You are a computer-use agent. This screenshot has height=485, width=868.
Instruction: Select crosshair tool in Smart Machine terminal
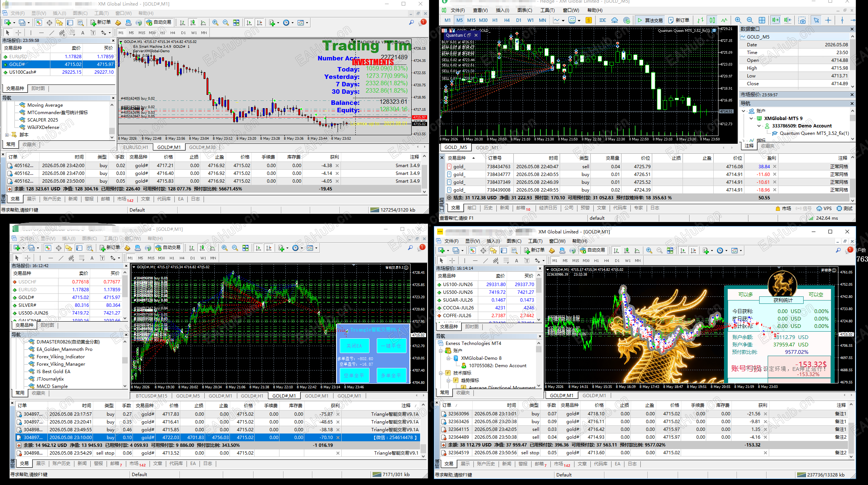(x=18, y=33)
